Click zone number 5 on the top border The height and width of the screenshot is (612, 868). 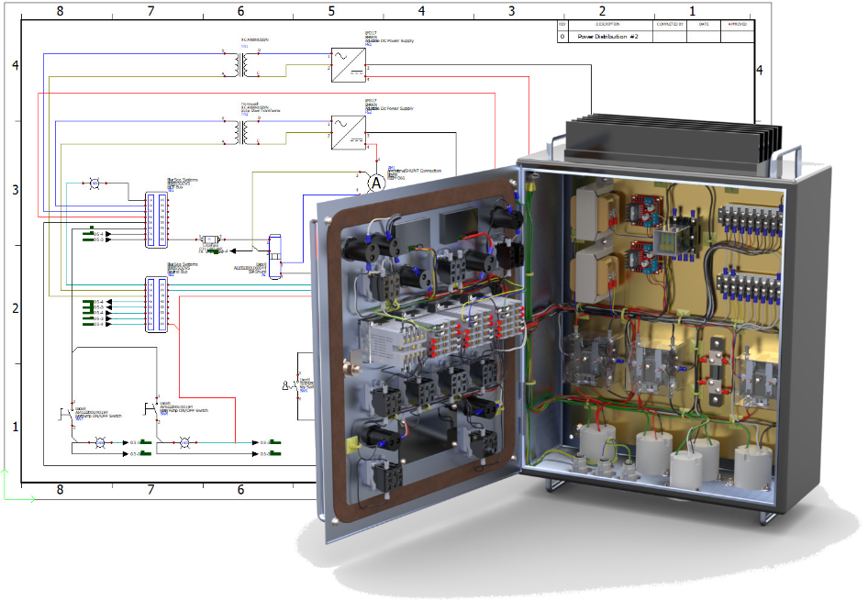(x=331, y=11)
